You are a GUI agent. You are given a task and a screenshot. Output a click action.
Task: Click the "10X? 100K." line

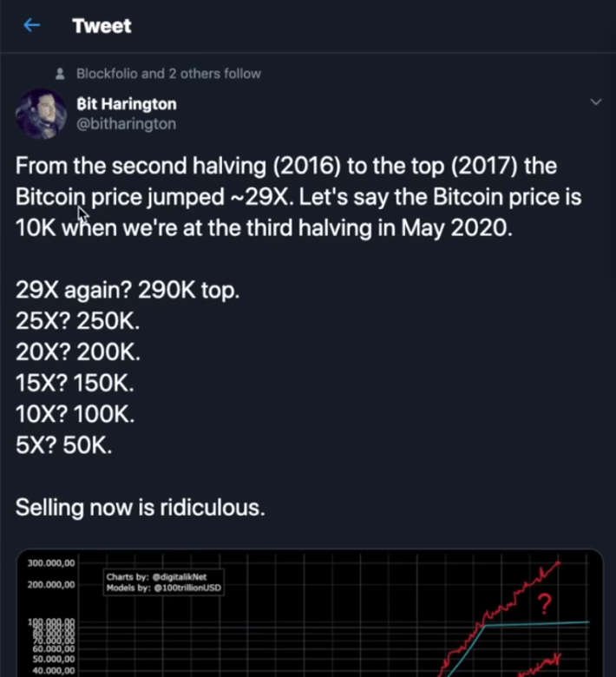(75, 414)
